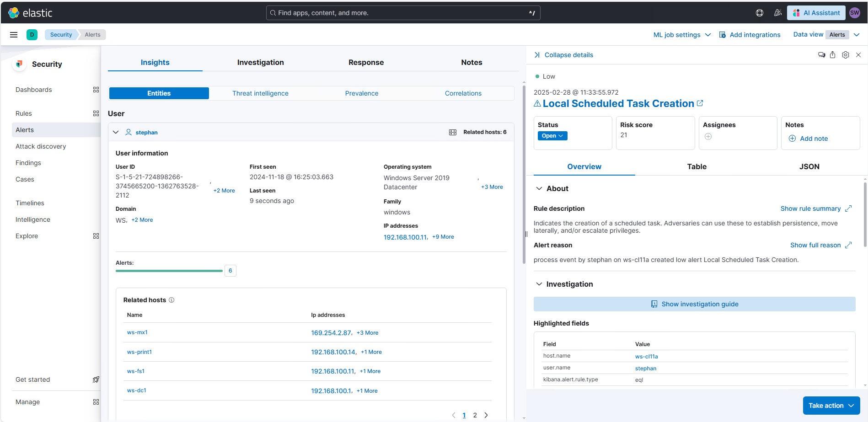Open host ws-mx1 link
Image resolution: width=868 pixels, height=422 pixels.
coord(137,332)
